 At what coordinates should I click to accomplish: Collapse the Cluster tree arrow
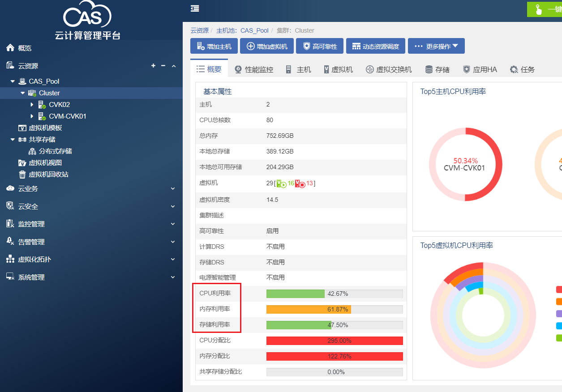click(22, 93)
